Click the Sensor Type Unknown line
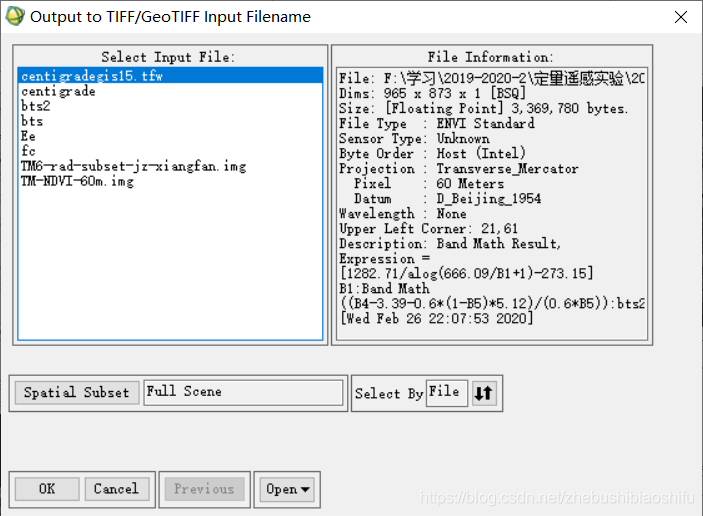 (x=414, y=139)
